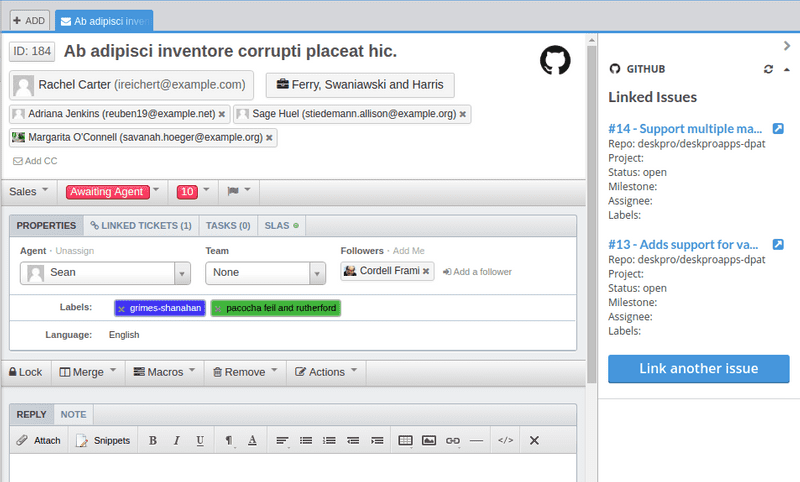Viewport: 800px width, 482px height.
Task: Insert a table
Action: click(406, 440)
